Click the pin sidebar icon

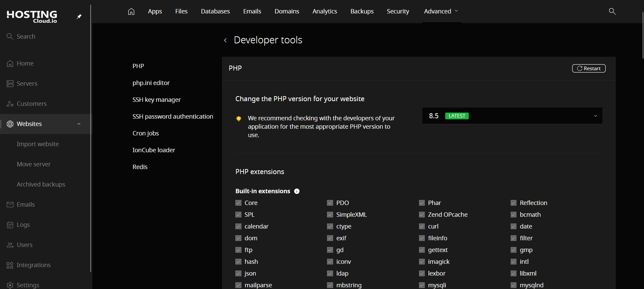tap(79, 16)
